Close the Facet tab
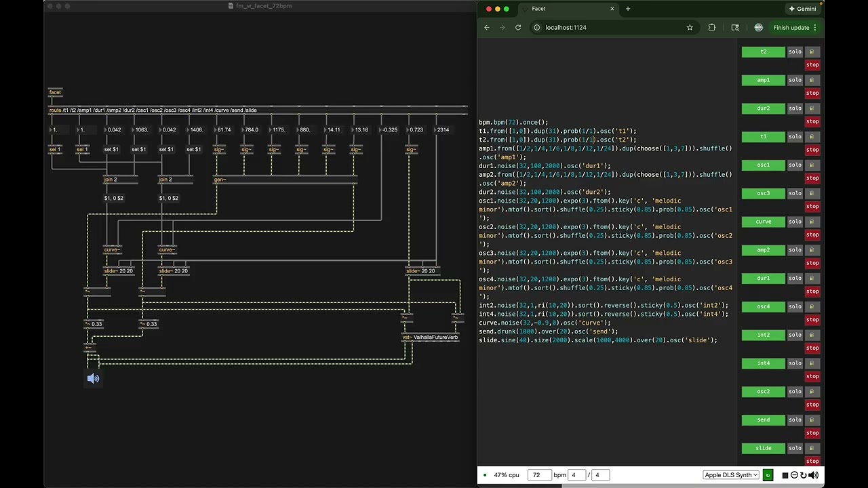This screenshot has height=488, width=868. point(612,9)
